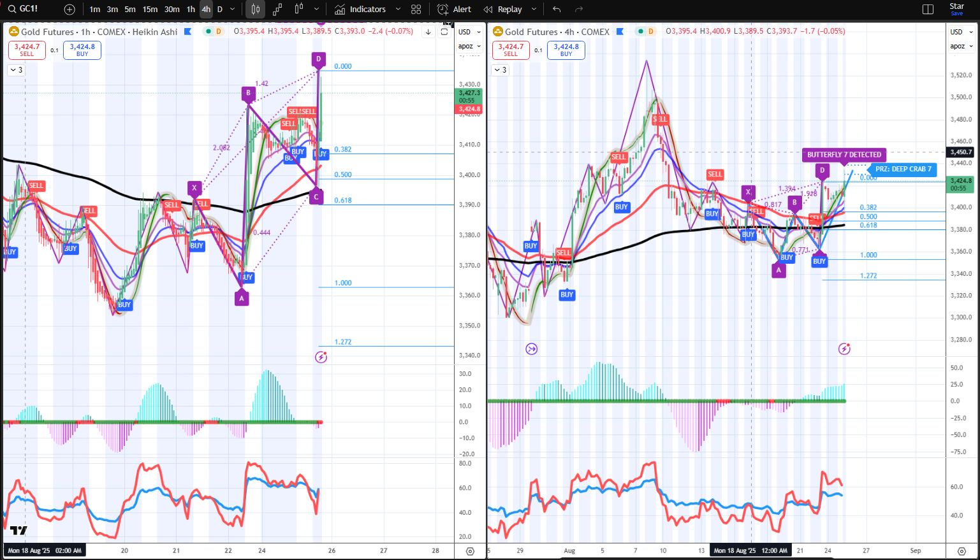Click the BUTTERFLY 7 DETECTED label

click(844, 155)
